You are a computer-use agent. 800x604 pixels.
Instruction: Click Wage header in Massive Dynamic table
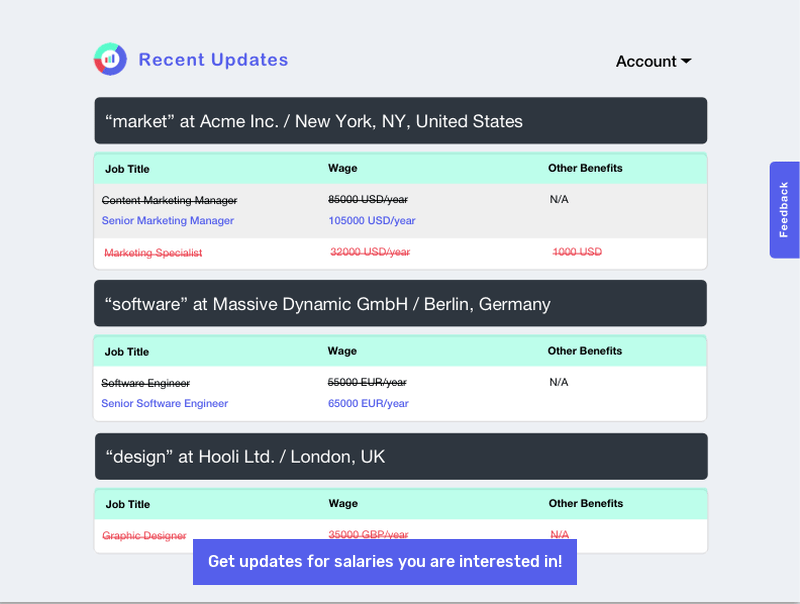point(342,351)
